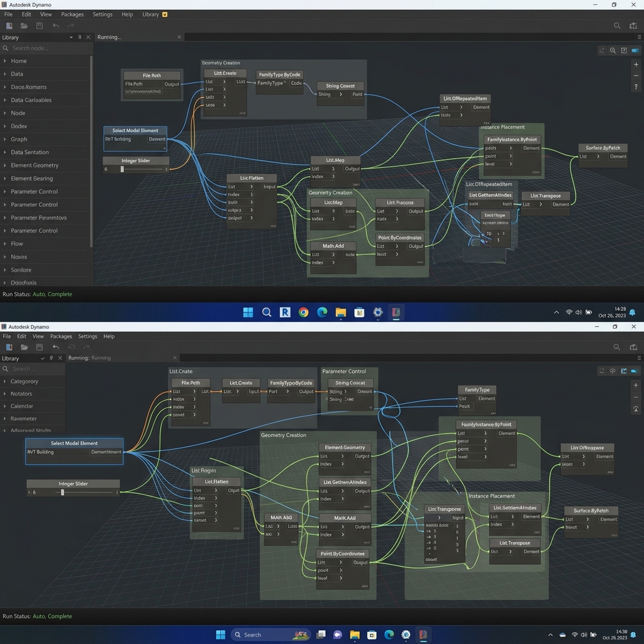Zoom out with minus button, bottom canvas
Viewport: 644px width, 644px height.
[x=636, y=397]
